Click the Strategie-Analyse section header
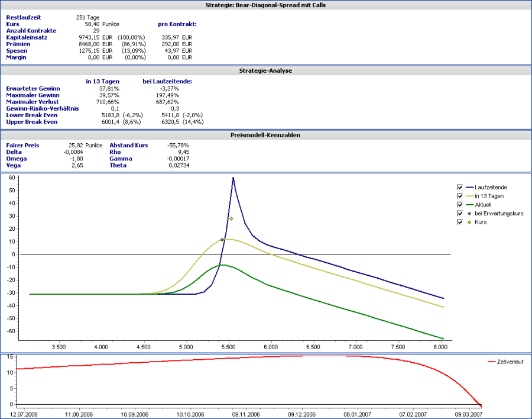Screen dimensions: 532x419 (x=265, y=70)
